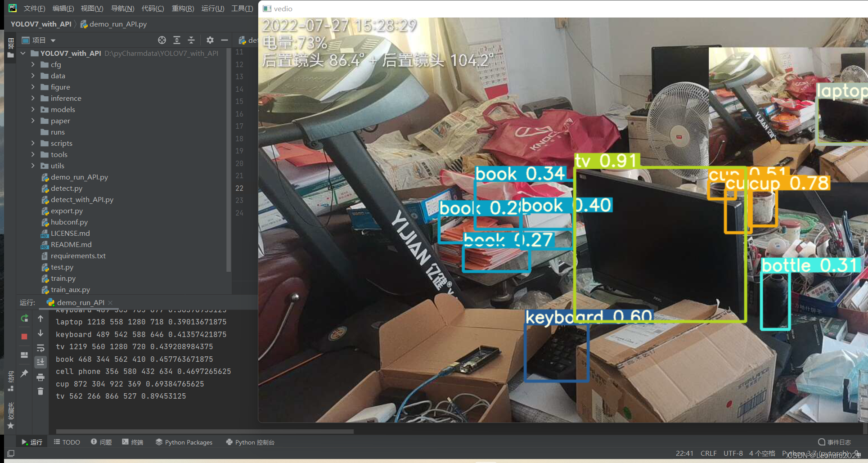Open demo_run_API.py in the project tree
This screenshot has width=868, height=463.
point(79,177)
